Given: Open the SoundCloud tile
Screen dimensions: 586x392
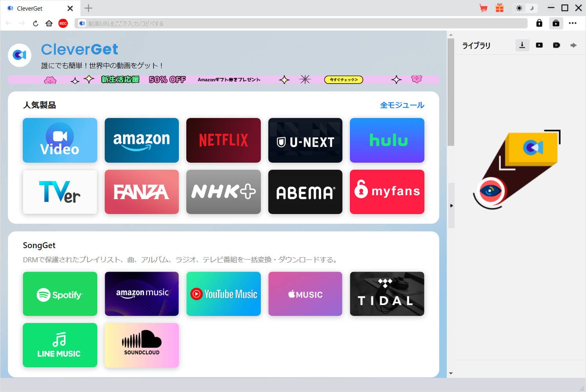Looking at the screenshot, I should pyautogui.click(x=142, y=345).
